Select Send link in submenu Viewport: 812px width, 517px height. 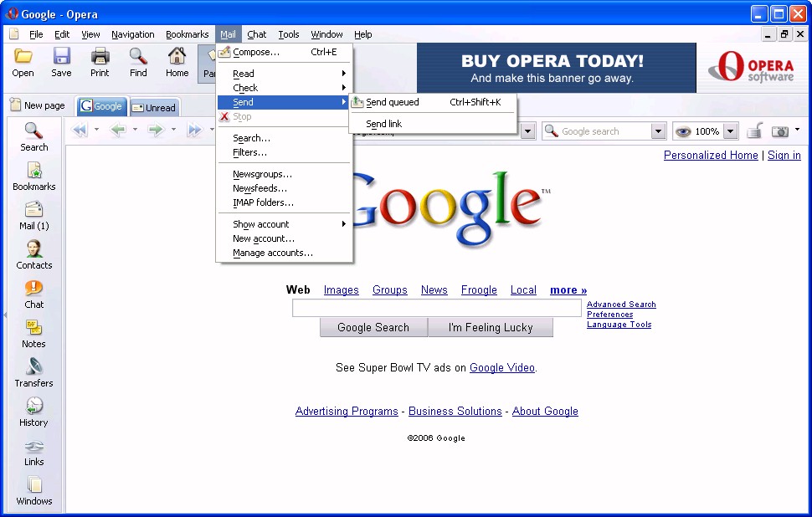(433, 124)
